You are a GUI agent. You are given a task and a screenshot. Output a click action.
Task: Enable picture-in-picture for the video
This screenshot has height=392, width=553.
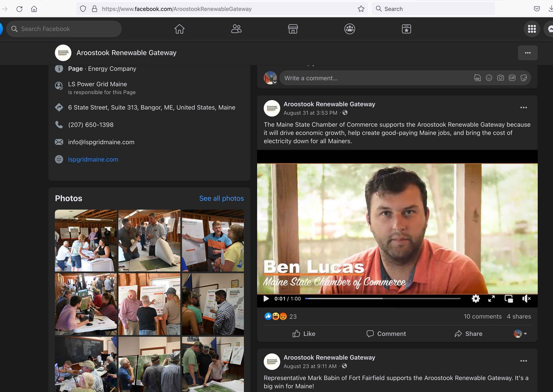point(509,299)
